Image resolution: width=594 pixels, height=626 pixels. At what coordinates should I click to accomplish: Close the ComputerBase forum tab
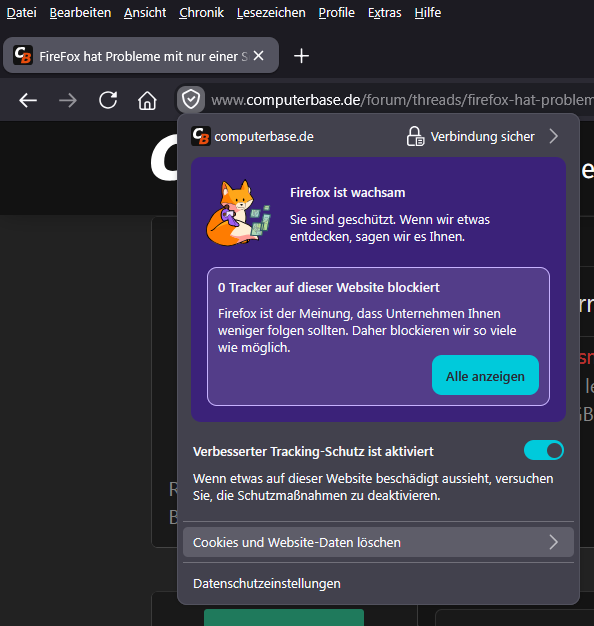click(x=259, y=55)
